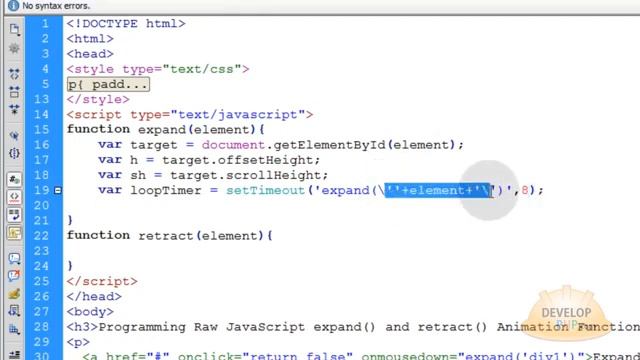Viewport: 640px width, 360px height.
Task: Click the 'No syntax errors.' message
Action: pos(56,6)
